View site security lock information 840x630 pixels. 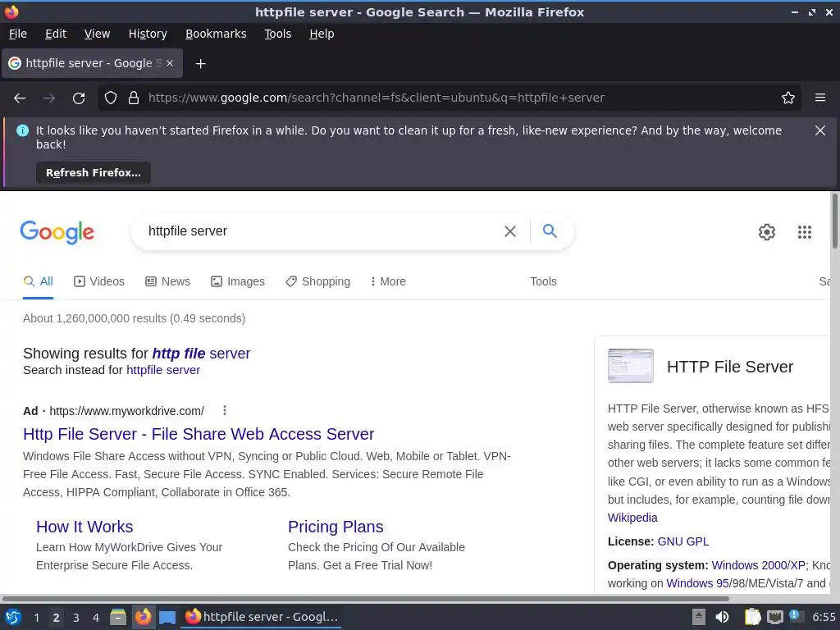click(134, 98)
